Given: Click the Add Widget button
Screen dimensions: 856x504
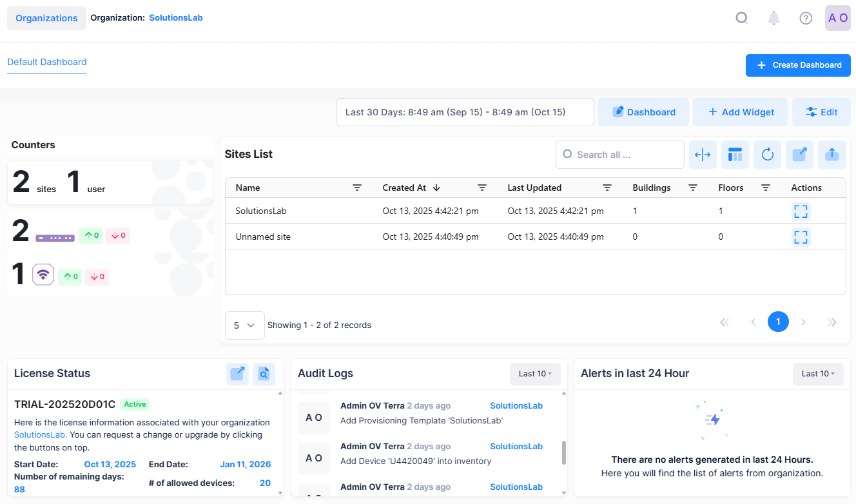Looking at the screenshot, I should 740,112.
